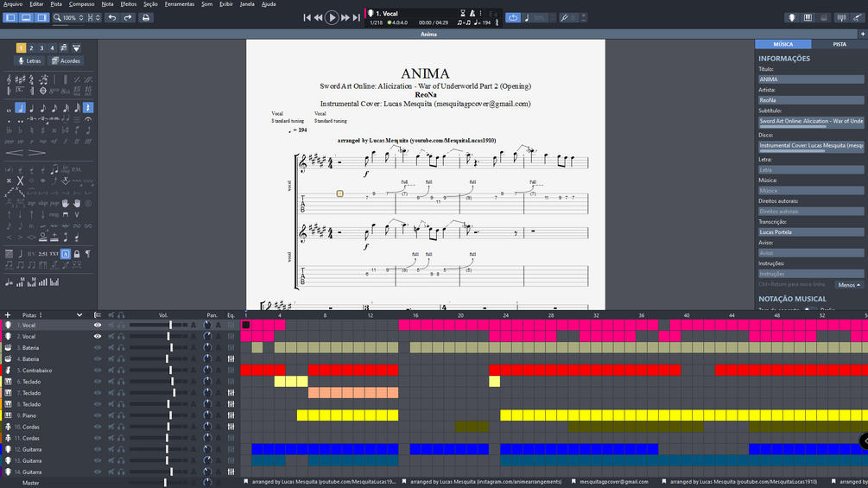This screenshot has height=488, width=868.
Task: Click the Título field containing ANIMA
Action: (x=810, y=79)
